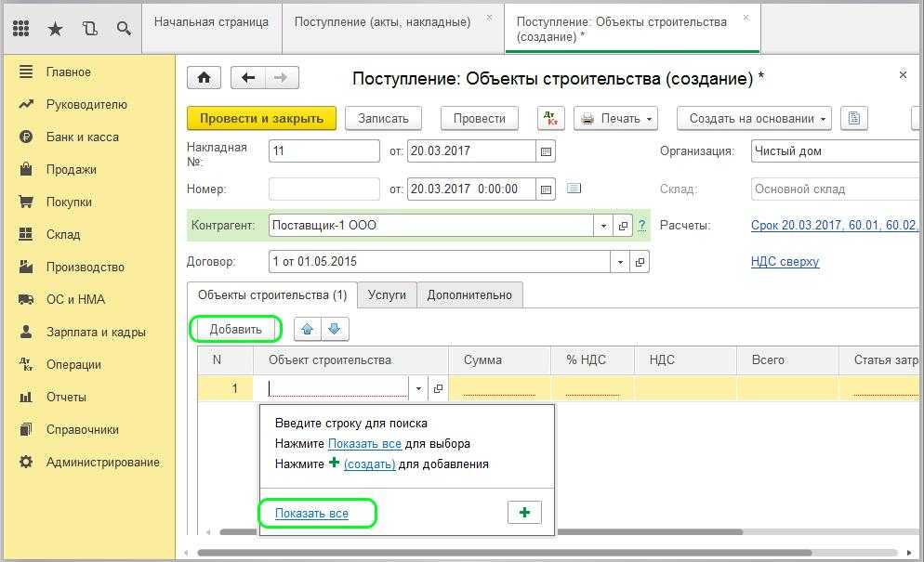
Task: Expand the Печать dropdown
Action: pyautogui.click(x=615, y=118)
